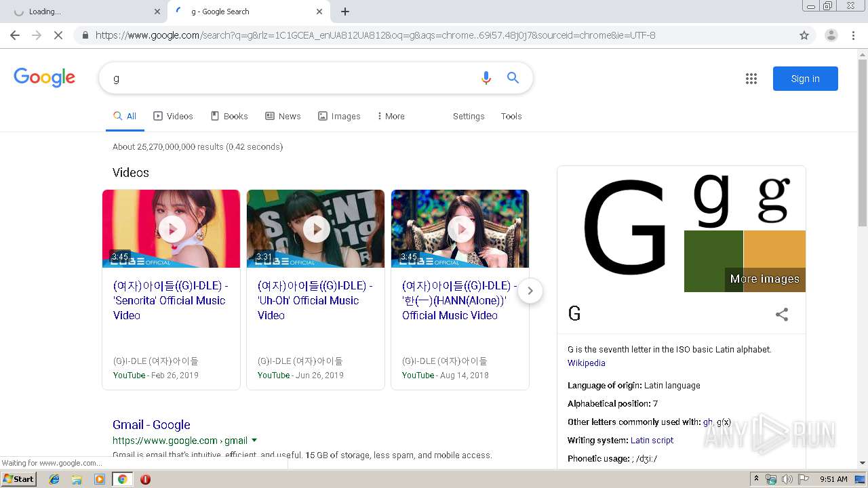The width and height of the screenshot is (868, 488).
Task: Click the forward navigation arrow
Action: tap(37, 35)
